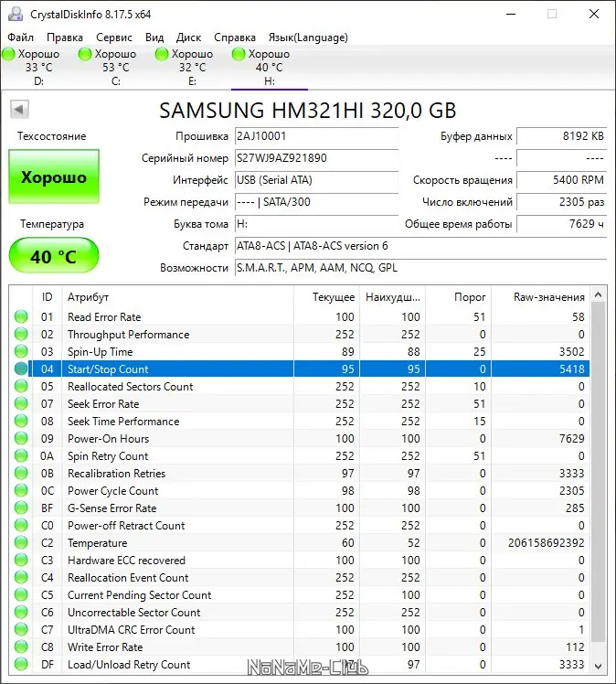Click status circle of Start/Stop Count row
Image resolution: width=616 pixels, height=684 pixels.
21,369
